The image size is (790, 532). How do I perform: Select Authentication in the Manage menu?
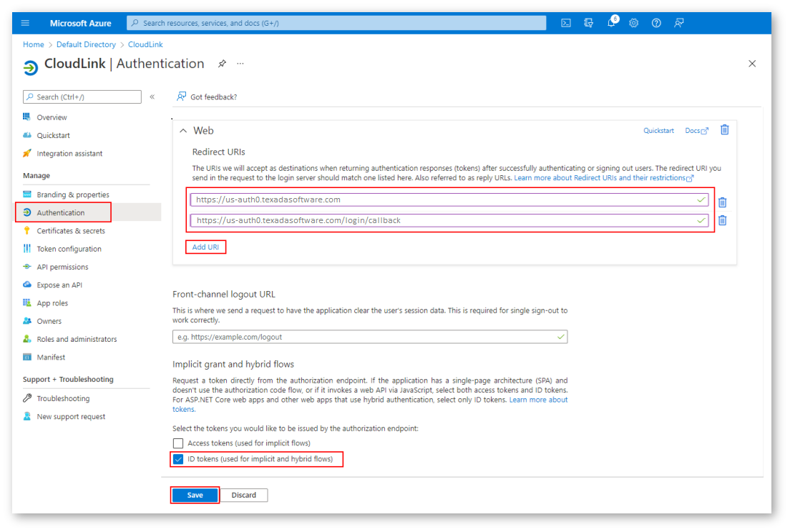click(x=60, y=213)
